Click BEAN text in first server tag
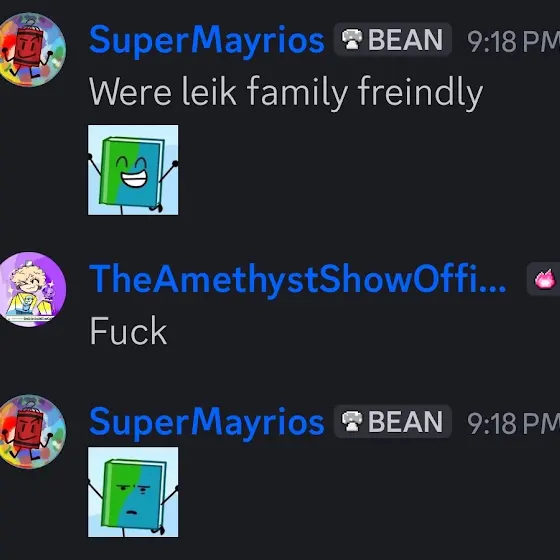The width and height of the screenshot is (560, 560). [406, 40]
